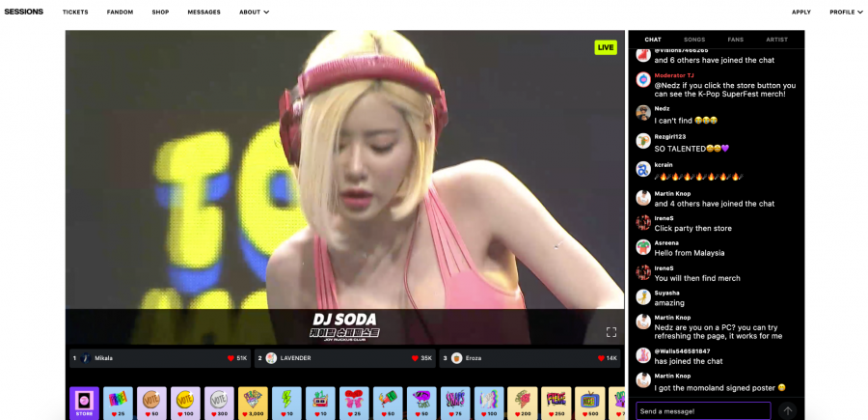Open the purple STORE button
This screenshot has height=420, width=868.
84,403
